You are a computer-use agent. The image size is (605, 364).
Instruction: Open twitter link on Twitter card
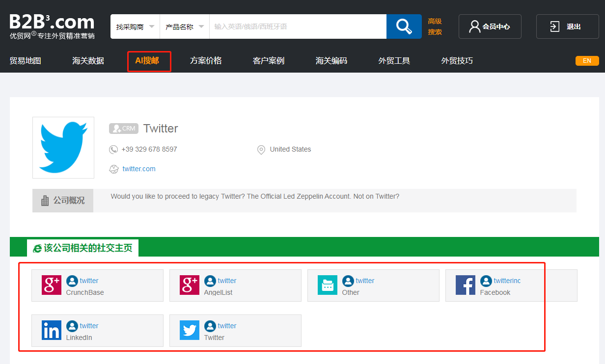coord(227,326)
